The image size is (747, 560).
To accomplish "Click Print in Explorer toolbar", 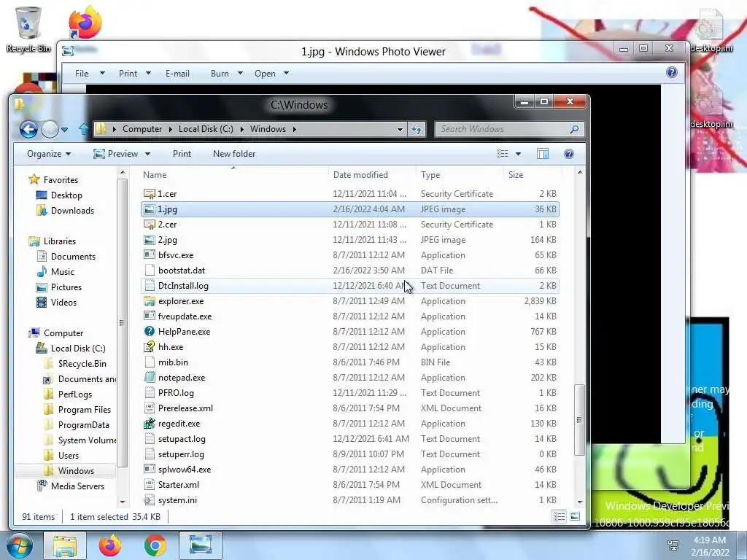I will click(x=182, y=154).
